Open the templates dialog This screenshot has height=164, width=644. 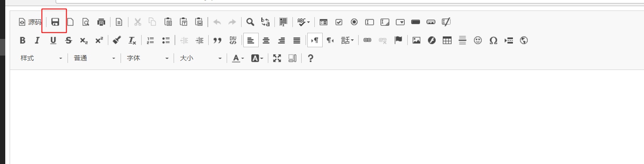(x=119, y=22)
